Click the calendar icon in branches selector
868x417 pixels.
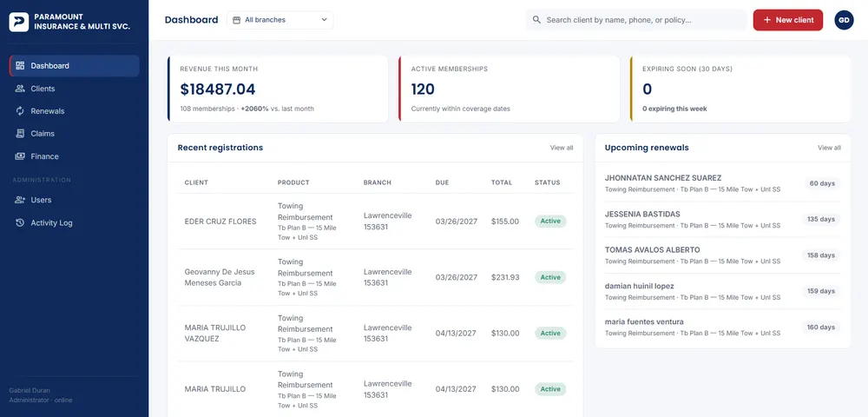tap(236, 20)
